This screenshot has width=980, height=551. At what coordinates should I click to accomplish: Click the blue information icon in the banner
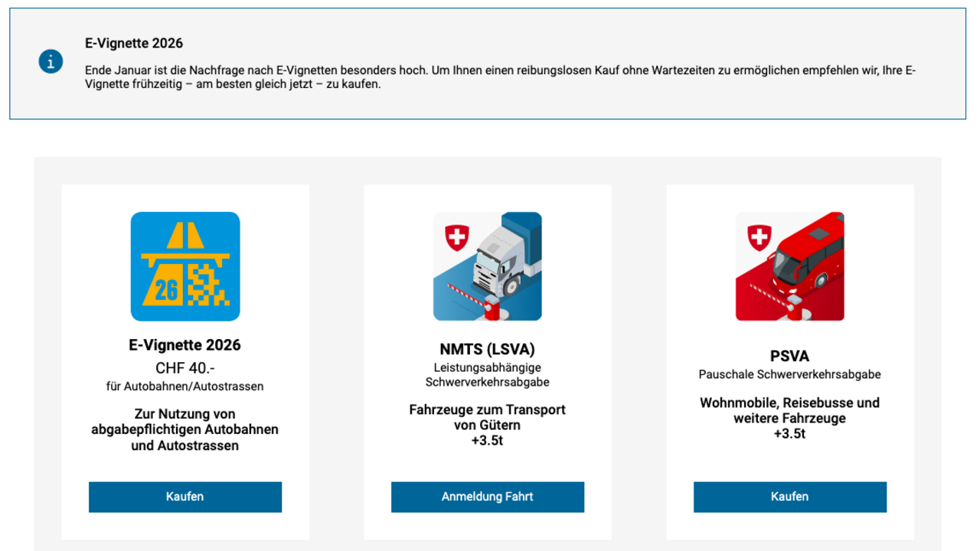coord(51,61)
